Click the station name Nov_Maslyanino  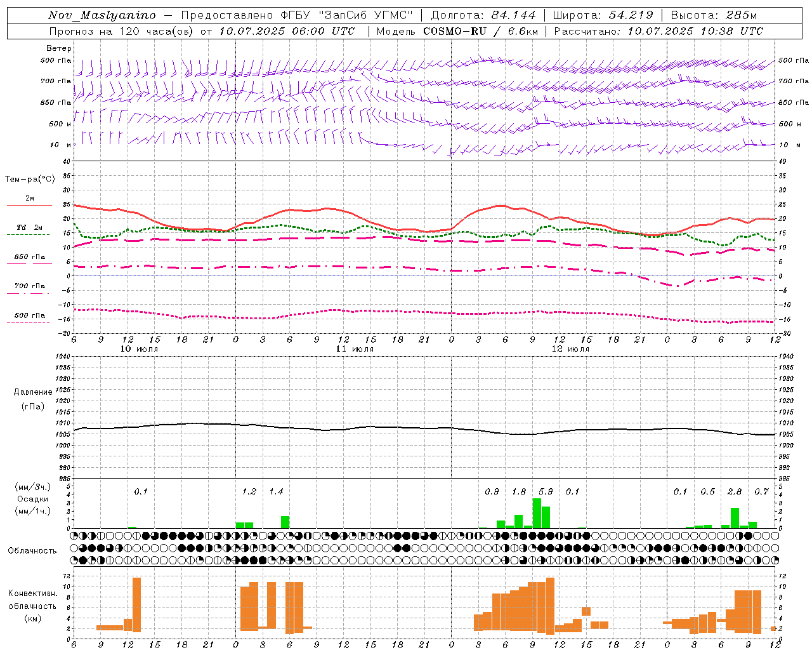point(101,15)
